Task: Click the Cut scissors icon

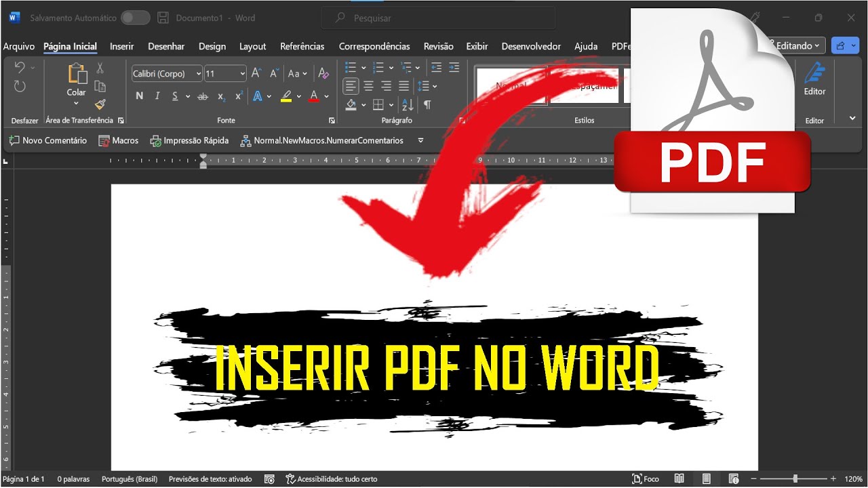Action: [x=100, y=68]
